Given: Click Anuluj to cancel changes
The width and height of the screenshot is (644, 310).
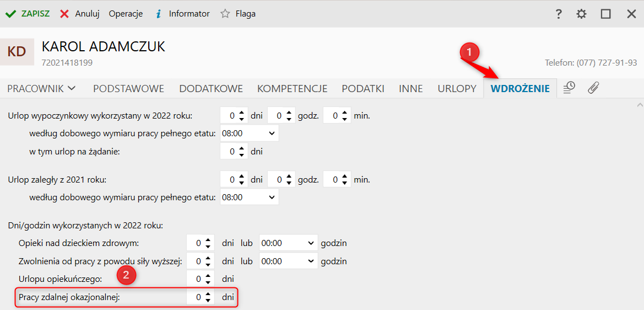Looking at the screenshot, I should 80,14.
